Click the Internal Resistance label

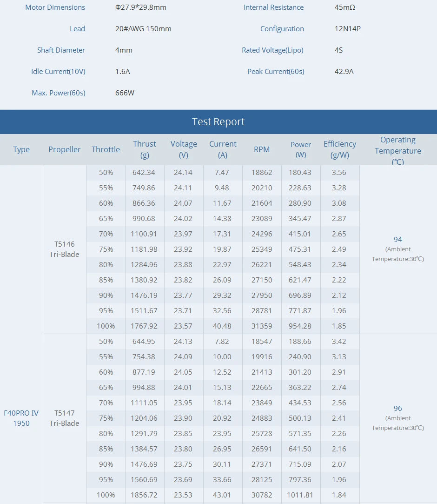pos(273,7)
